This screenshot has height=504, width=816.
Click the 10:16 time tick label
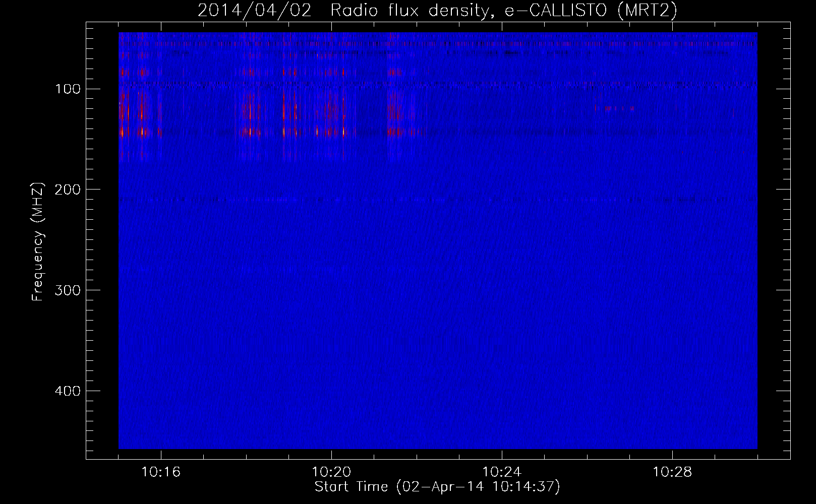(161, 472)
